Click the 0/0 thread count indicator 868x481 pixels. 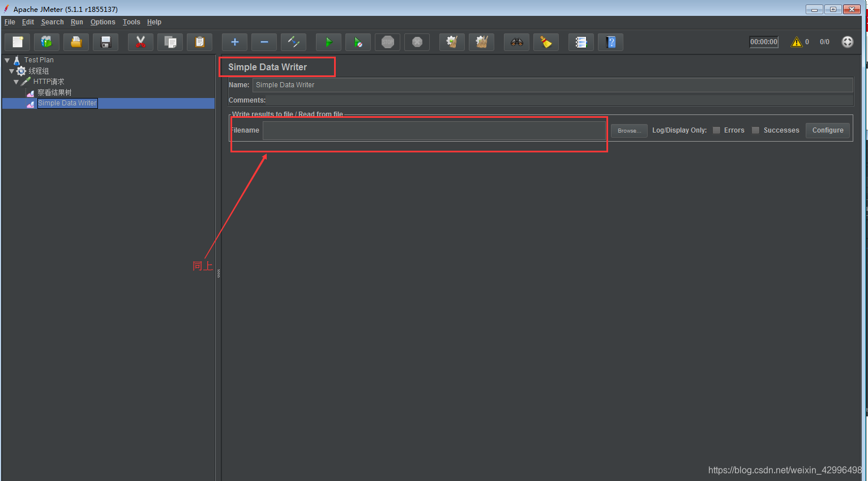point(824,42)
